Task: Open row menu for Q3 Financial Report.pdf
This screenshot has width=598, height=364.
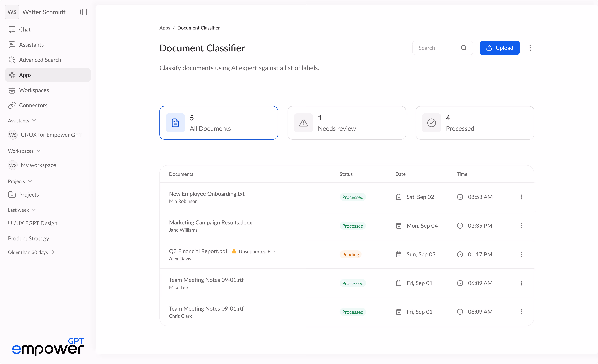Action: pyautogui.click(x=521, y=254)
